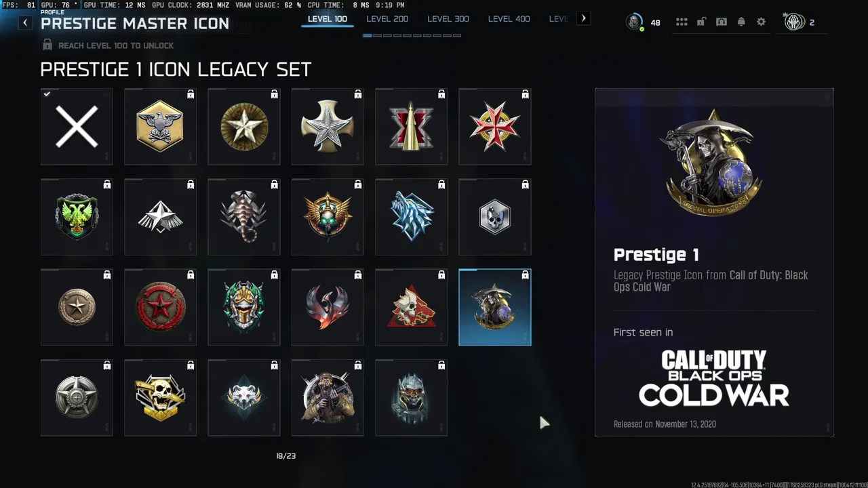Click the Cold War grim reaper preview image

click(x=714, y=163)
